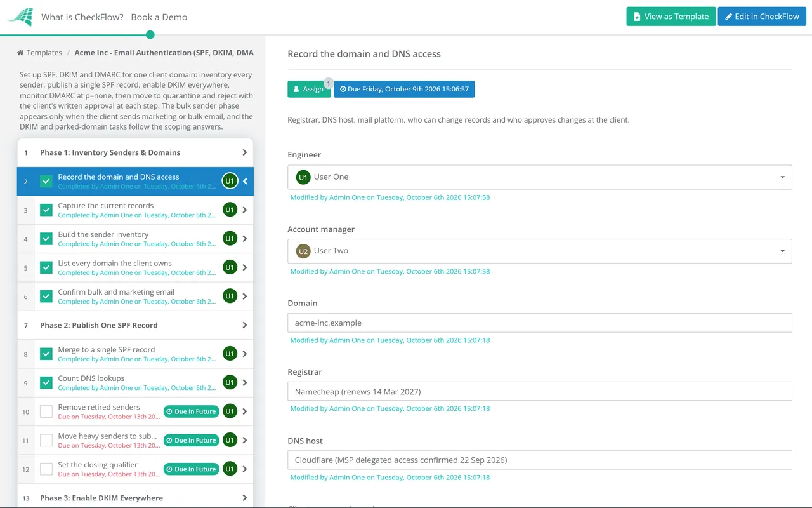Open the Account manager user dropdown
The image size is (812, 508).
(x=540, y=251)
